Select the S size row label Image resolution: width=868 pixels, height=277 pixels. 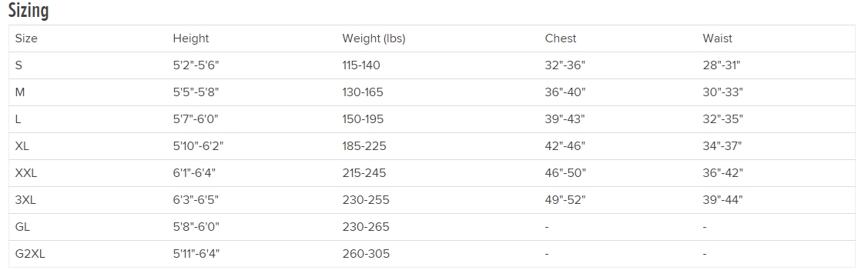[18, 66]
